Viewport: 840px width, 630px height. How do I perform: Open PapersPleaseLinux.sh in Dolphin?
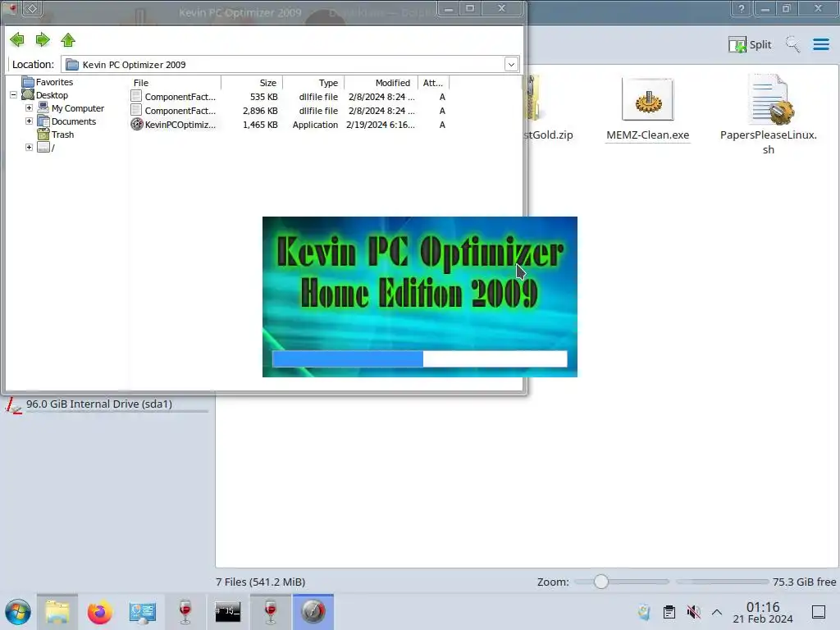[x=768, y=115]
